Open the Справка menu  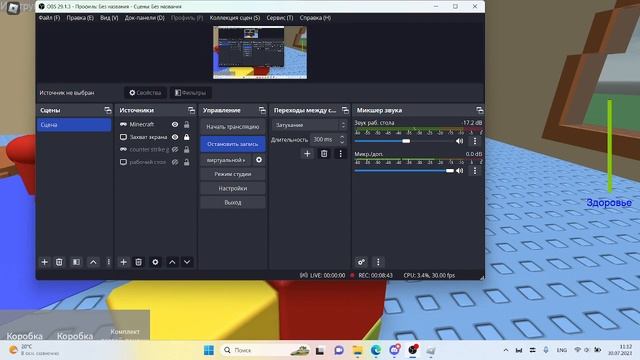pyautogui.click(x=315, y=18)
